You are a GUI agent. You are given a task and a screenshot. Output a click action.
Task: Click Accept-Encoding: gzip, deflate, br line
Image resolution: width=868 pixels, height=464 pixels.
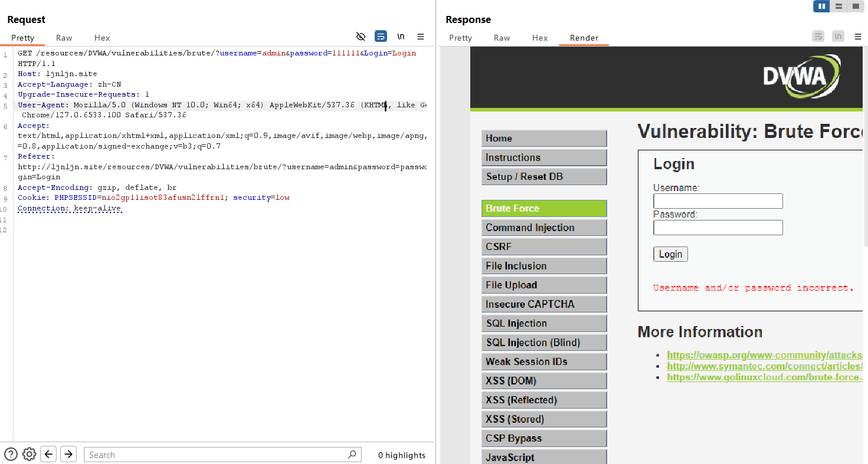(x=97, y=187)
